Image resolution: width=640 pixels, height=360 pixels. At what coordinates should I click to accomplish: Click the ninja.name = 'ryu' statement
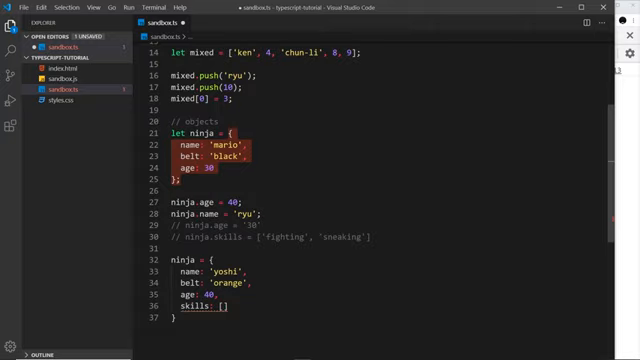coord(216,214)
